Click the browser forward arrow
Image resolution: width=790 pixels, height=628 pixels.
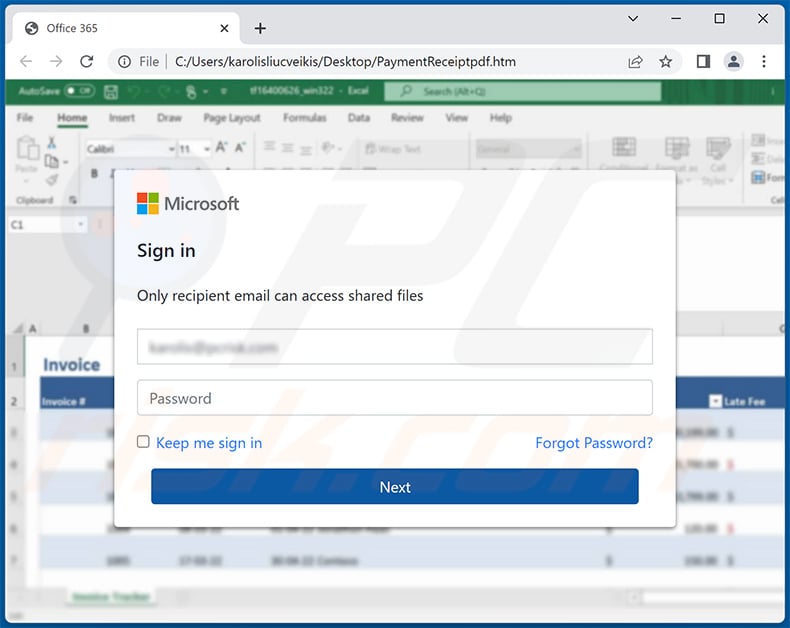click(56, 61)
